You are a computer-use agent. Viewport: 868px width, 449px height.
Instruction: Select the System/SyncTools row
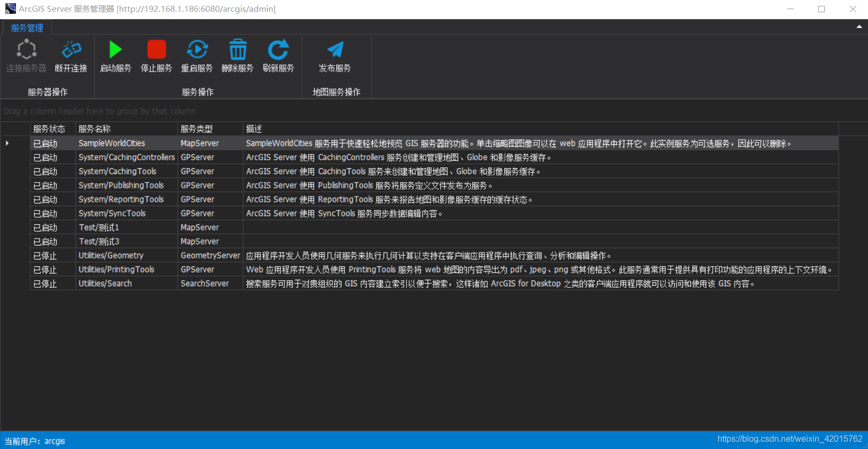pyautogui.click(x=434, y=214)
